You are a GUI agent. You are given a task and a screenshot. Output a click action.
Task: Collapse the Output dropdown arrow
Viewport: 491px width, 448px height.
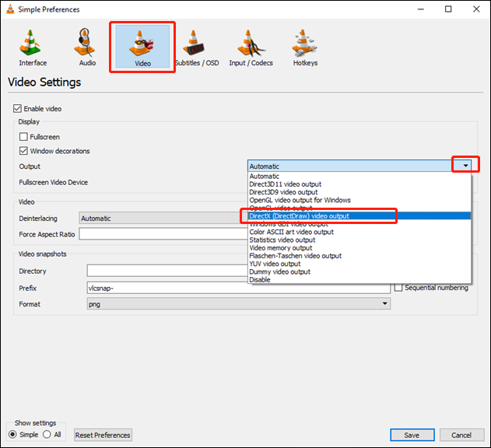465,166
